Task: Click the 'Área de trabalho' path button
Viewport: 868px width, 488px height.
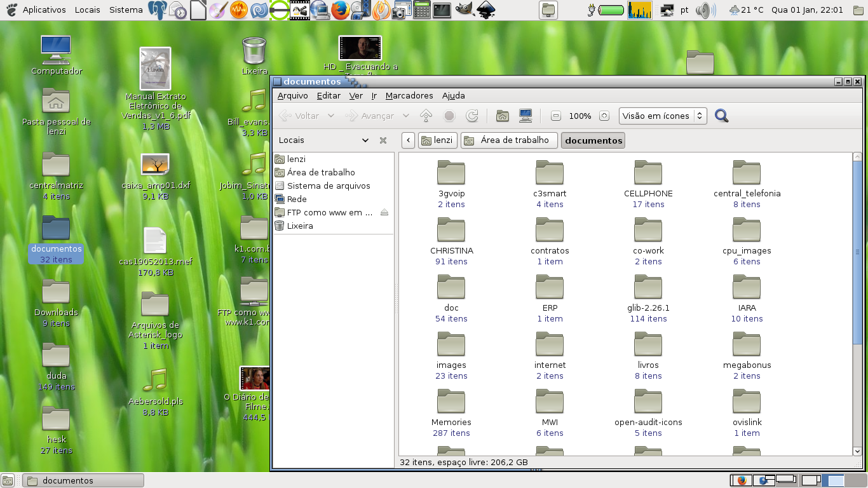Action: [509, 140]
